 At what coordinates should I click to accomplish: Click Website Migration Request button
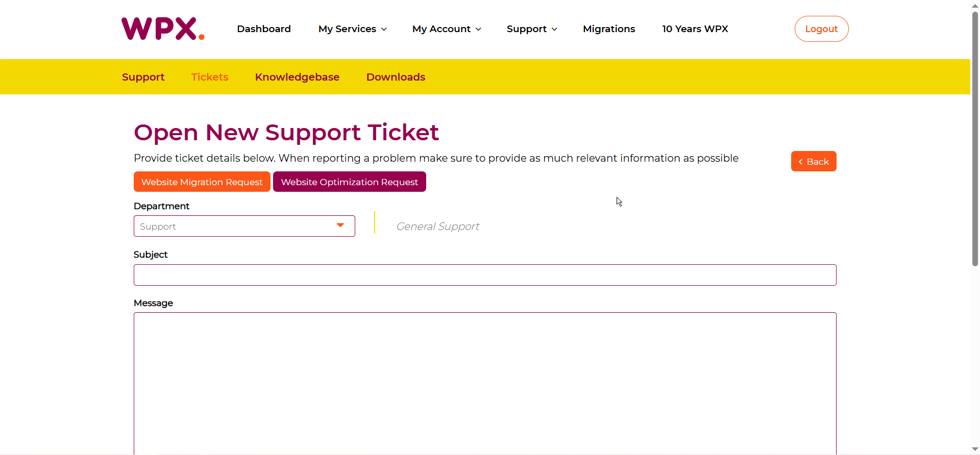[x=202, y=182]
